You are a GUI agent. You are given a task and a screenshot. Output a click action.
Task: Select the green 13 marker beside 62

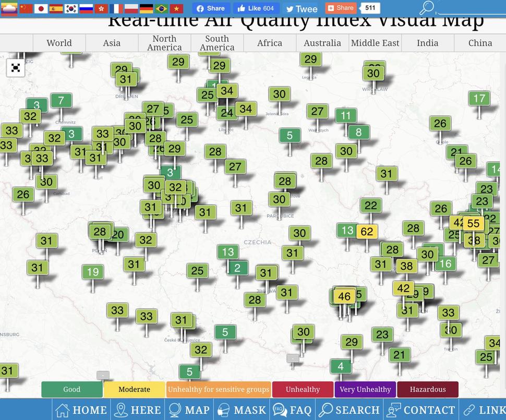pos(347,230)
